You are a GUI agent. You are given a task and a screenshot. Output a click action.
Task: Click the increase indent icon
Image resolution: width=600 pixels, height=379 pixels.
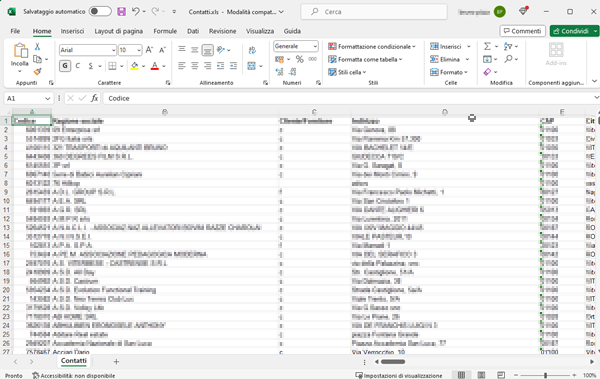tap(233, 66)
